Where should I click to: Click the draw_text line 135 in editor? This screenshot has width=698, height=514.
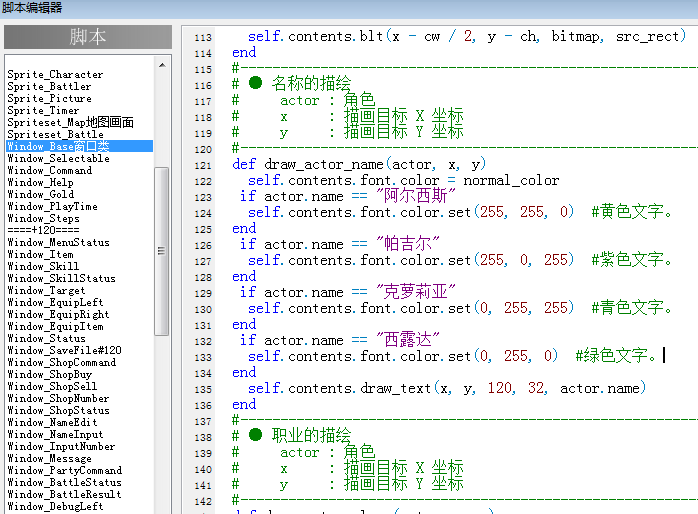447,389
